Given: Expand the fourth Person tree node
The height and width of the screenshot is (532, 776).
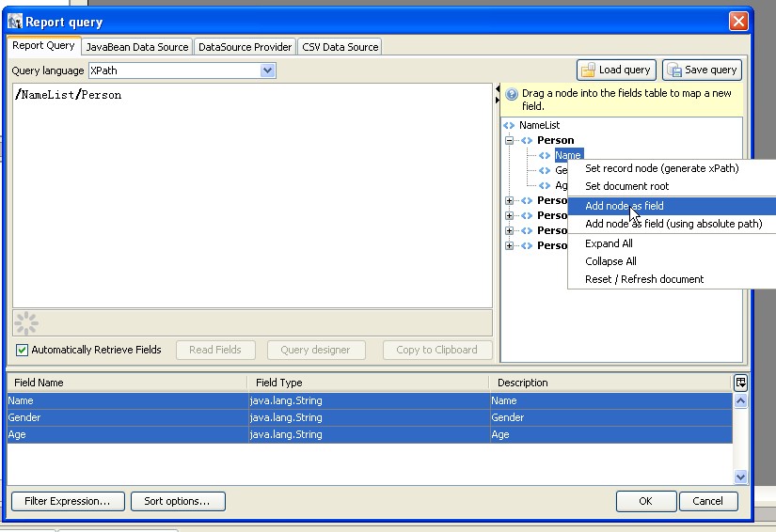Looking at the screenshot, I should (509, 230).
